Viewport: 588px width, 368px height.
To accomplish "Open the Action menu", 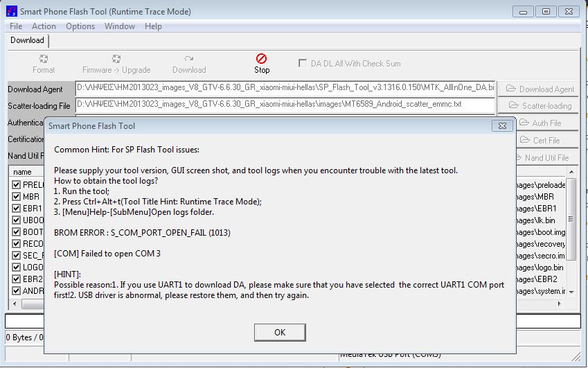I will (x=44, y=26).
